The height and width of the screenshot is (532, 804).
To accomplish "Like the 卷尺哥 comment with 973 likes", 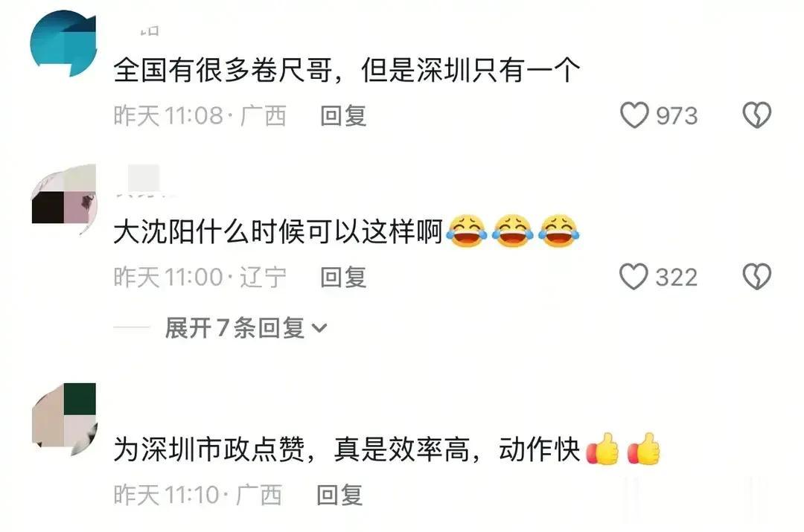I will point(634,115).
